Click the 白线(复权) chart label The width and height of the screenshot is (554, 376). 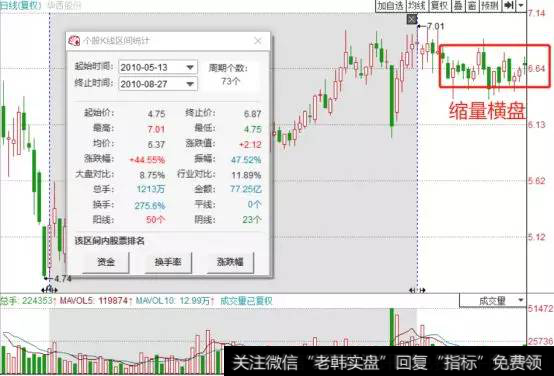click(x=20, y=5)
